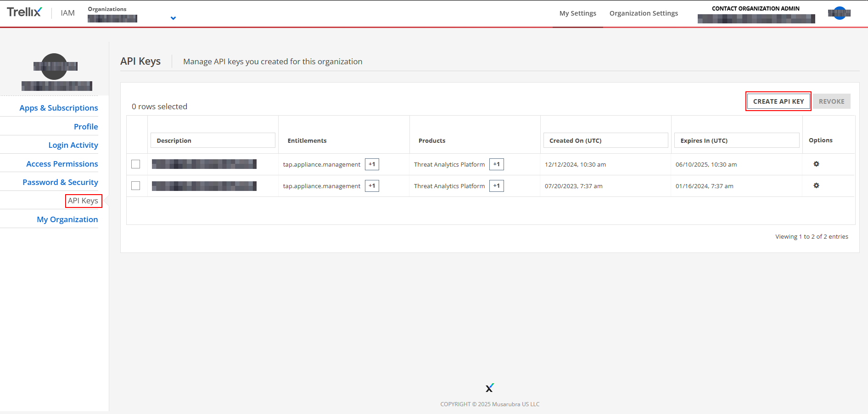Click the Description filter field
Image resolution: width=868 pixels, height=414 pixels.
pos(213,140)
